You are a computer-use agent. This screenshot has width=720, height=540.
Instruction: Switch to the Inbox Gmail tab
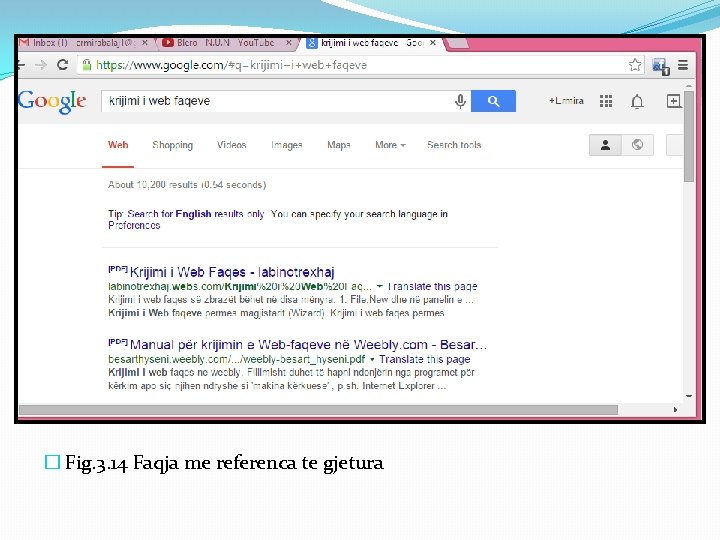pos(85,43)
